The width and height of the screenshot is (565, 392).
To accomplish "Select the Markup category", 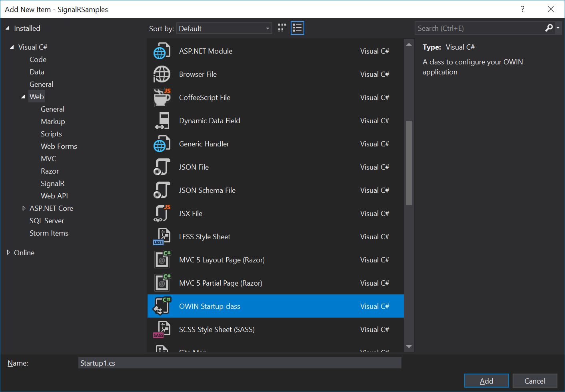I will pos(53,122).
